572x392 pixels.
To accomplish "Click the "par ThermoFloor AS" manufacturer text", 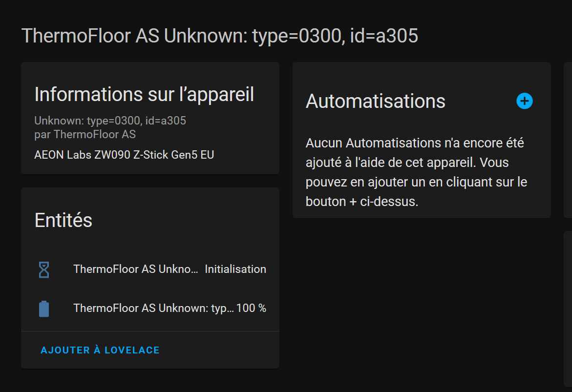I will (85, 134).
